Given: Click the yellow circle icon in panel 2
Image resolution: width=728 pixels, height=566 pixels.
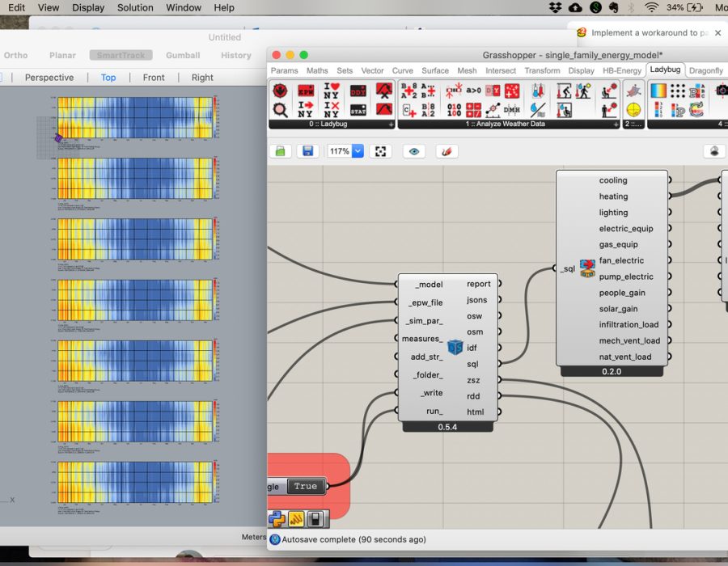Looking at the screenshot, I should click(633, 110).
